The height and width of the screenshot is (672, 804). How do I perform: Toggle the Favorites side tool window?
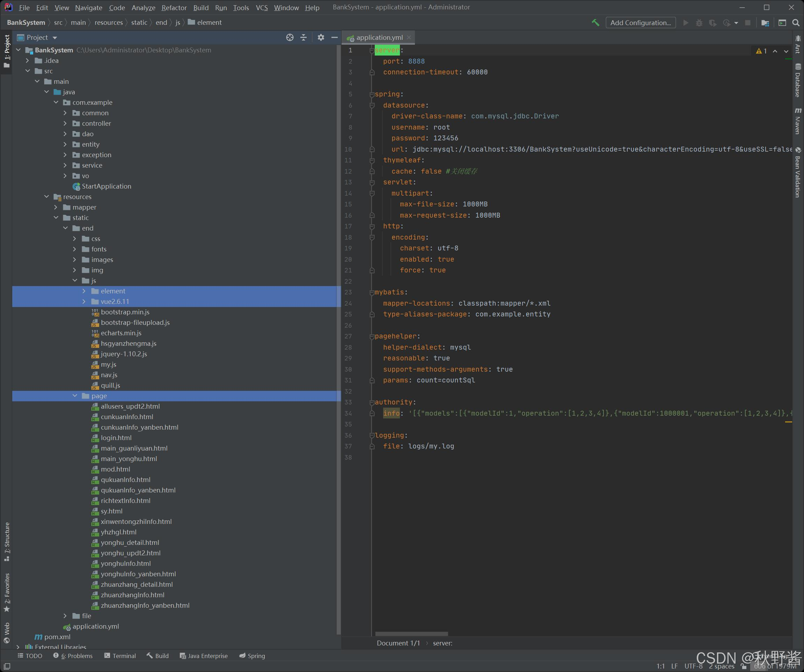tap(7, 592)
